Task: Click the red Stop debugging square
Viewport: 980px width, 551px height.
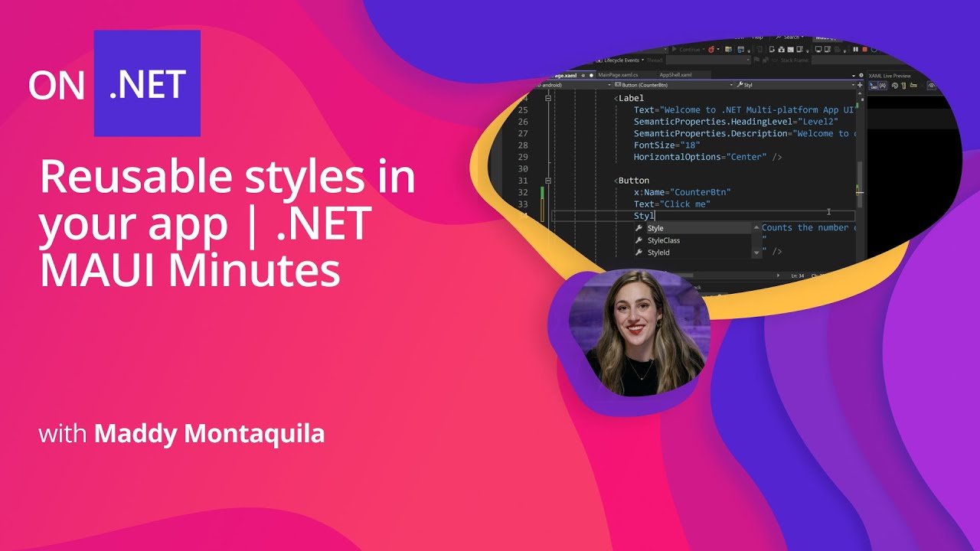Action: (x=864, y=49)
